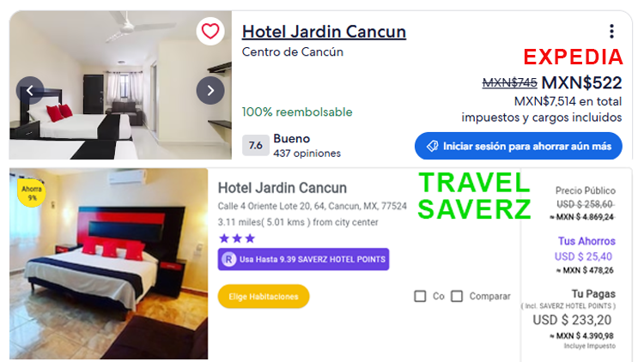
Task: Click the Elige Habitaciones button
Action: click(x=264, y=296)
